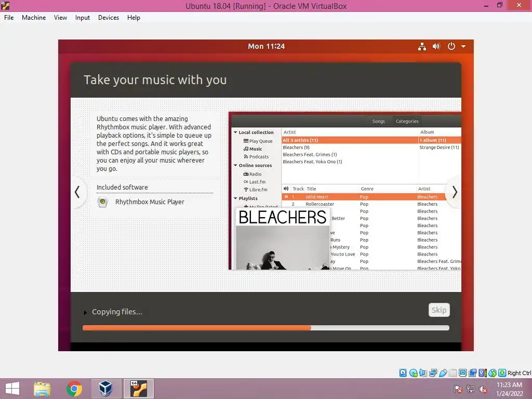Select 'Bleachers Feat. Yoko Ono (1)' artist row
This screenshot has width=532, height=399.
click(350, 162)
